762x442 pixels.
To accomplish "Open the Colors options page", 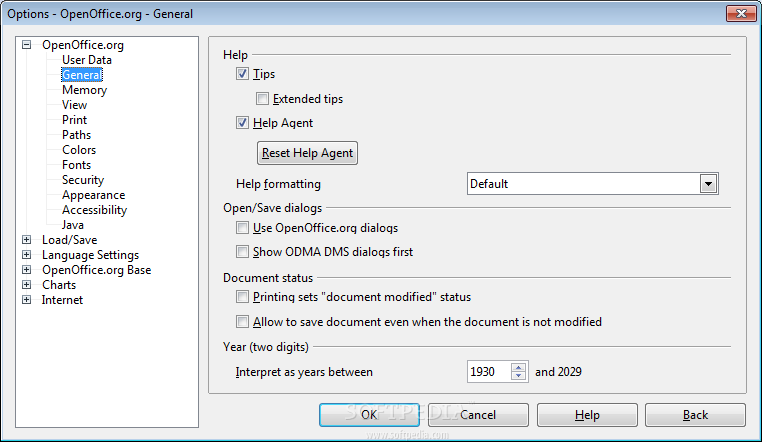I will 79,150.
